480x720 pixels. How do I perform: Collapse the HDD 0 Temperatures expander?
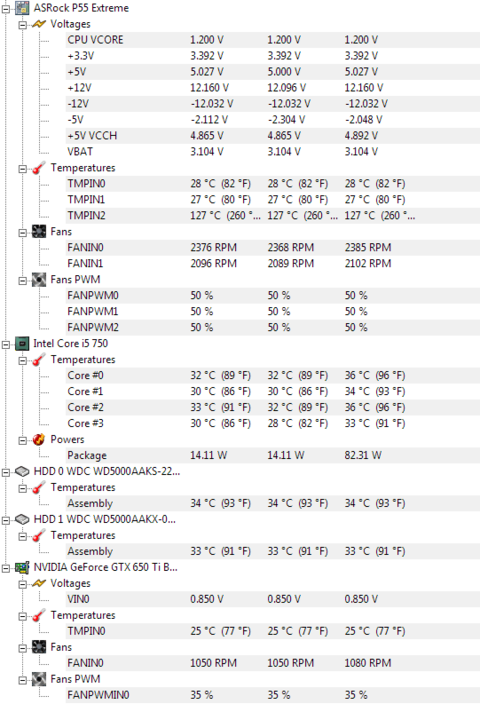[23, 489]
